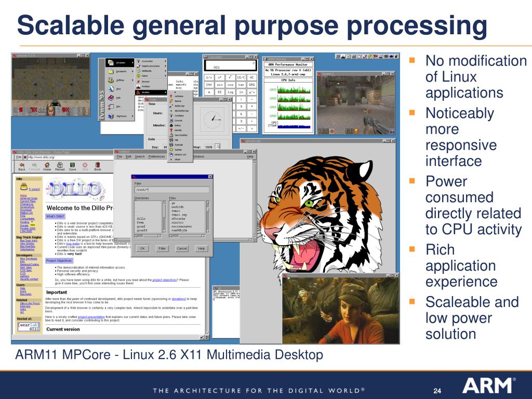Open the Home page in Dillo
This screenshot has height=399, width=532.
(x=47, y=166)
